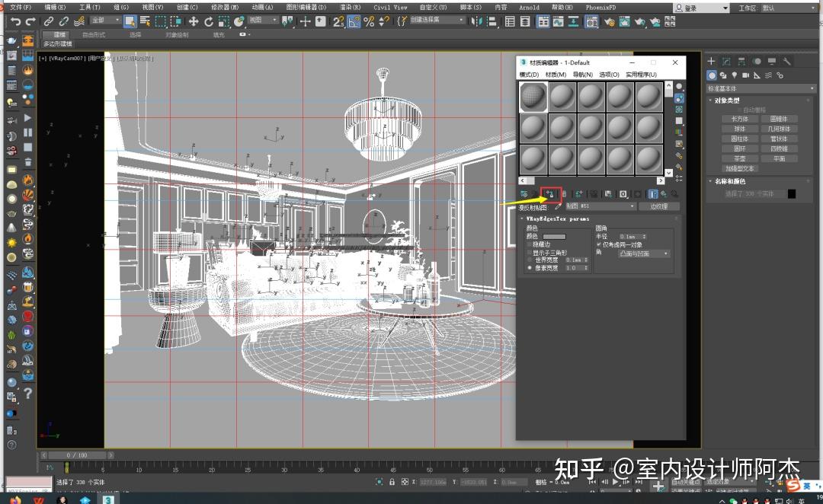
Task: Switch to the Lights creation category icon
Action: [735, 75]
